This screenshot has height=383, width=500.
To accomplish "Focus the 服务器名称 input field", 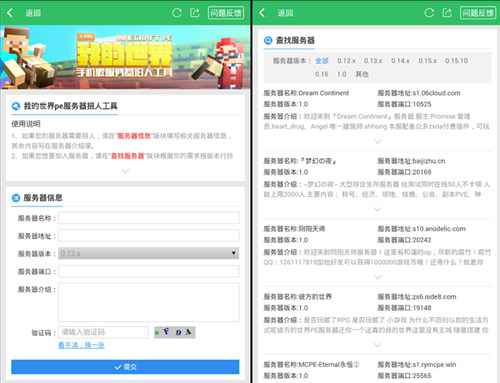I will (149, 218).
